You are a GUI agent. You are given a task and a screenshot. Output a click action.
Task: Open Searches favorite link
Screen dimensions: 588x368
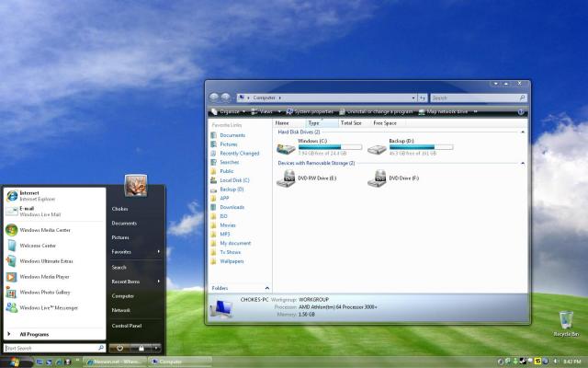coord(225,162)
